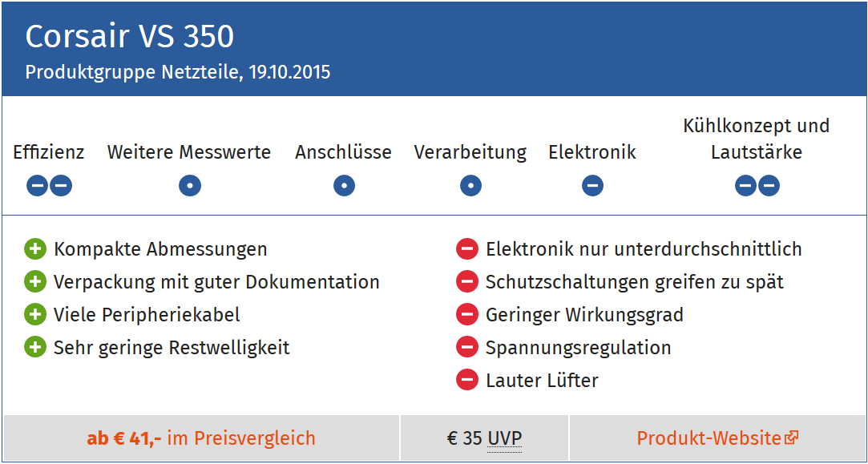Open 'ab € 41,- im Preisvergleich' link
868x464 pixels.
click(x=201, y=438)
